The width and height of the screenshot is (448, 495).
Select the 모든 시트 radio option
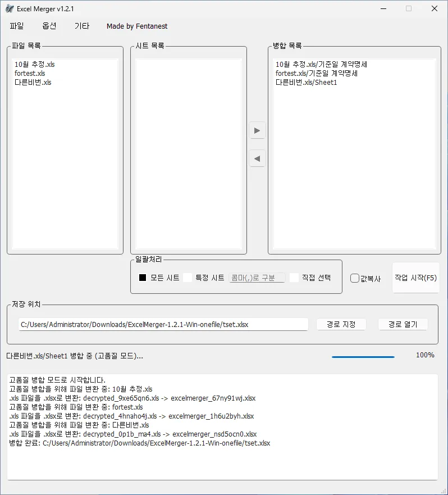pos(143,278)
